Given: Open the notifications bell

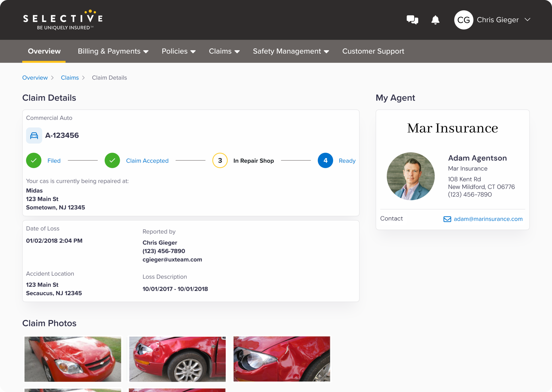Looking at the screenshot, I should 435,20.
